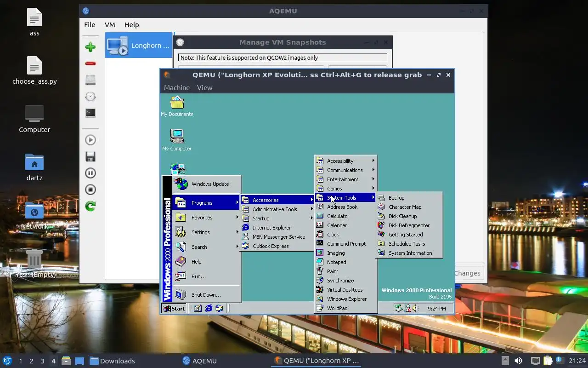The image size is (588, 368).
Task: Launch Command Prompt from Accessories
Action: (x=345, y=244)
